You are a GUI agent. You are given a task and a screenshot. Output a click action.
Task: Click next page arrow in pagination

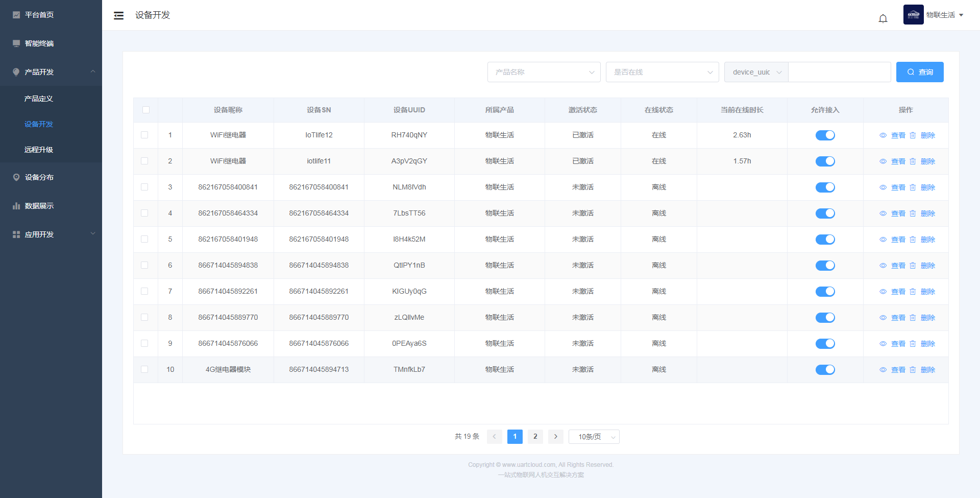click(x=556, y=437)
